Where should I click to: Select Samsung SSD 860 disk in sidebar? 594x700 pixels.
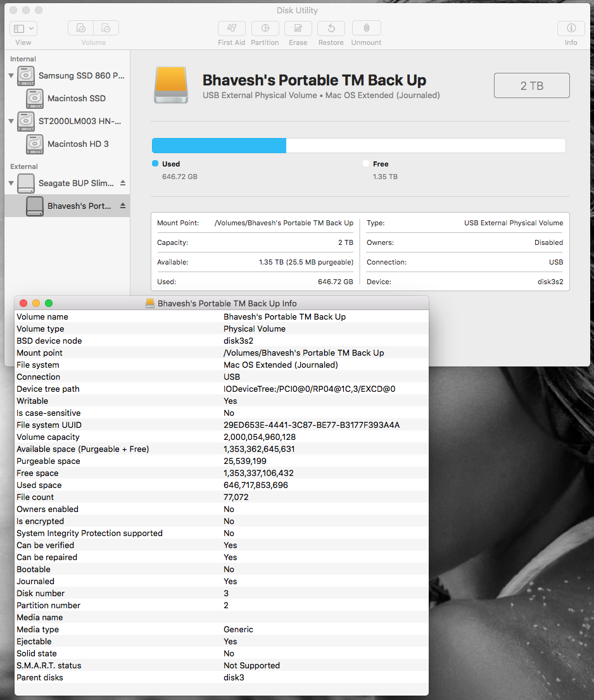click(67, 75)
